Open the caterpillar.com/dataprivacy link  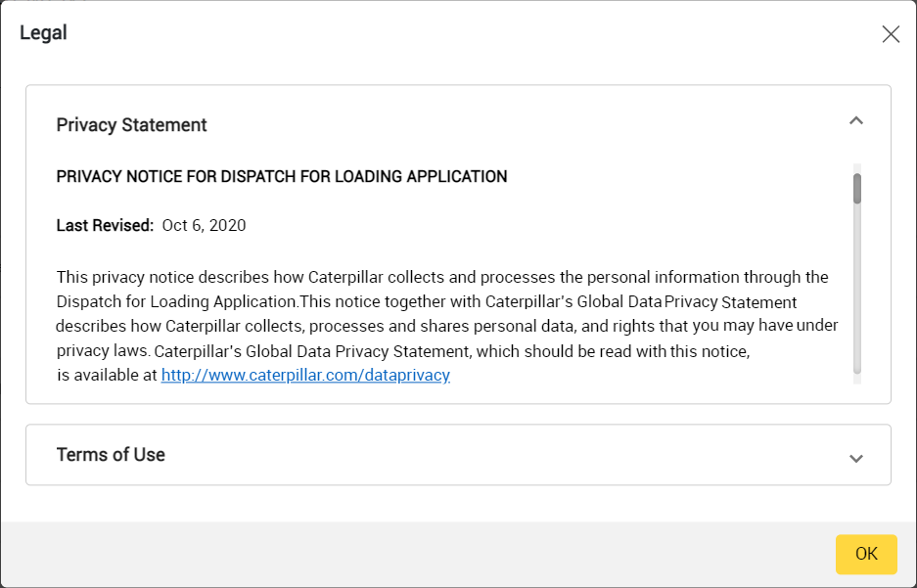coord(305,375)
